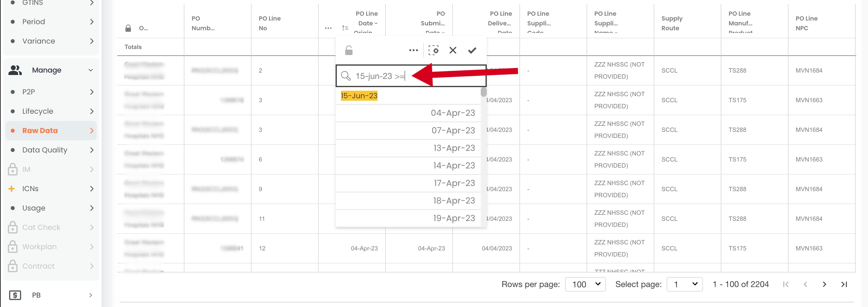Click the PB billing icon in sidebar
This screenshot has width=868, height=307.
15,295
